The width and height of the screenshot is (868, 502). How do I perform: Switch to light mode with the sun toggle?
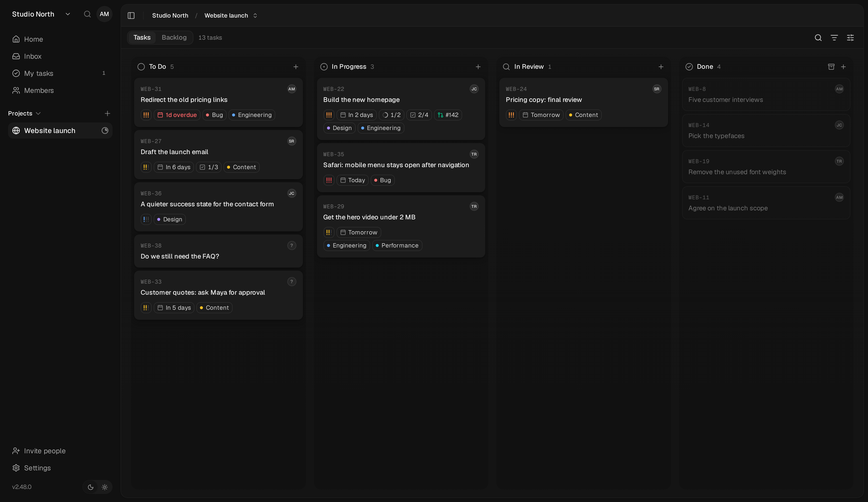(105, 487)
